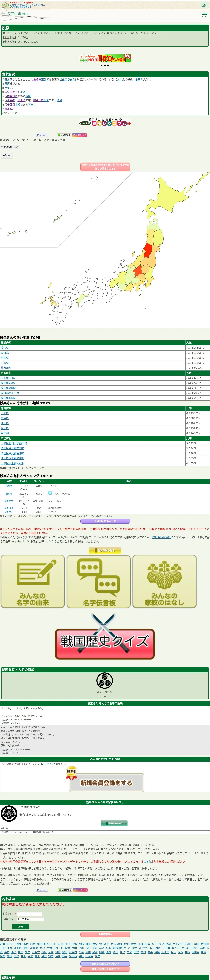Open the 都道府県別(市区町村別)ランキング pink button
The width and height of the screenshot is (210, 980).
(105, 167)
